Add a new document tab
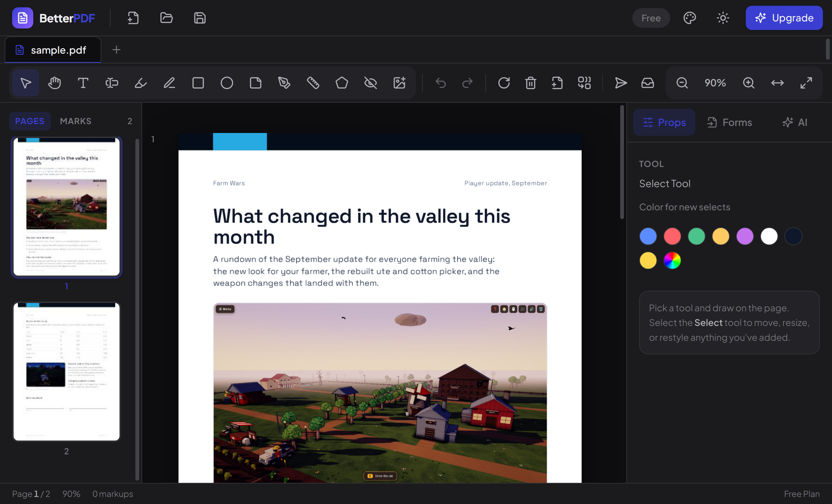 click(116, 50)
